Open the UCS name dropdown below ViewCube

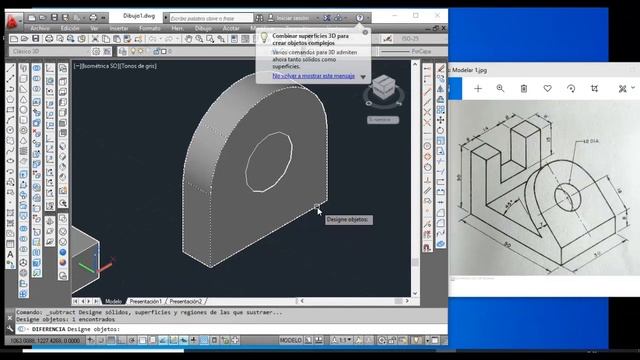pyautogui.click(x=383, y=120)
